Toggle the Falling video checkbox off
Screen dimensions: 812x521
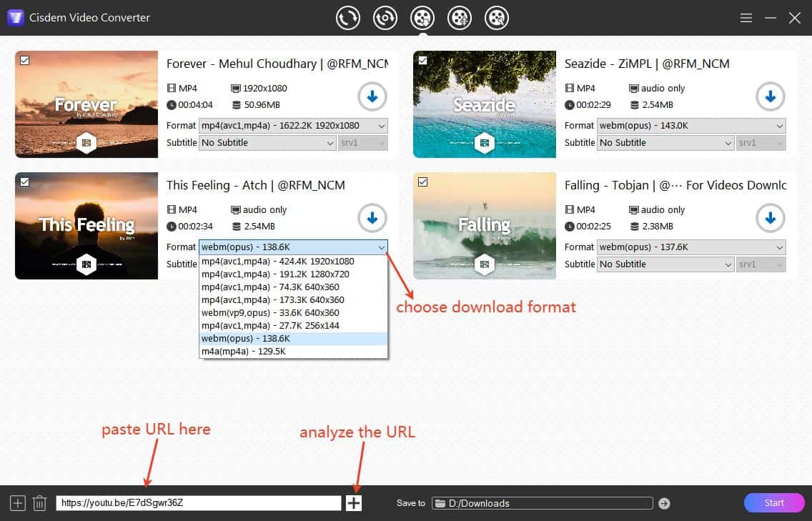click(423, 183)
